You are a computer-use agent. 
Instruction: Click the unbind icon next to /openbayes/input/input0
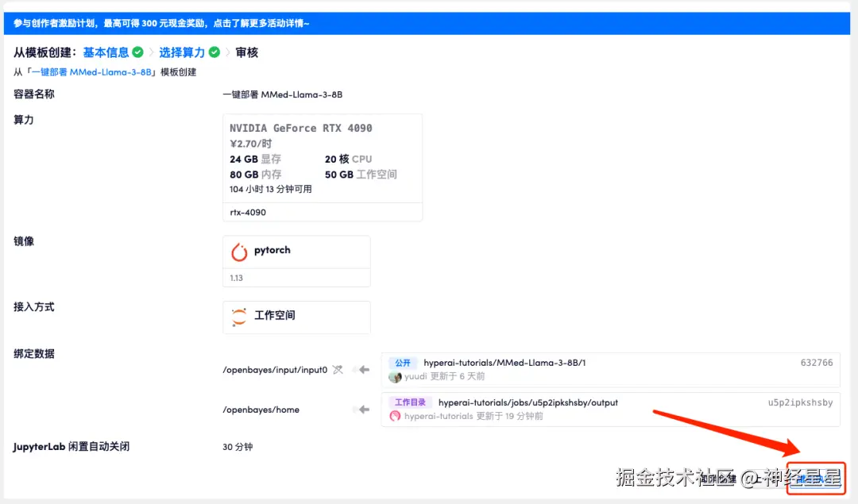pyautogui.click(x=337, y=370)
